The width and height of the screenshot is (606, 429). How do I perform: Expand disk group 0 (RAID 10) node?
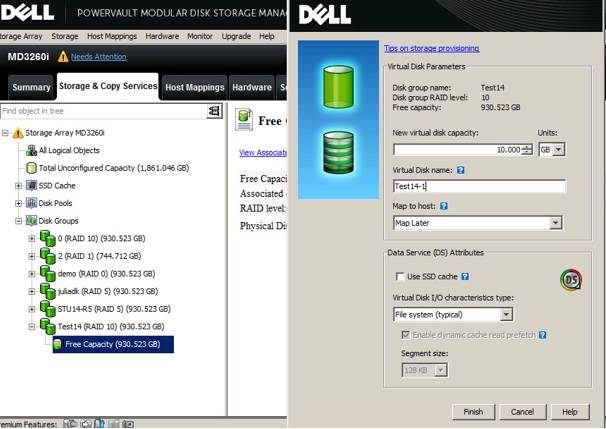[32, 238]
